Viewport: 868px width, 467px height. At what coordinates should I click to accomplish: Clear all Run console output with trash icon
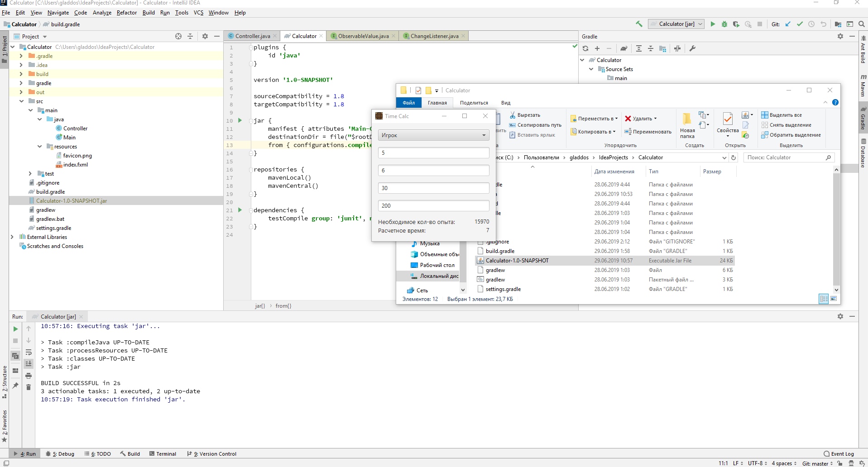[29, 387]
